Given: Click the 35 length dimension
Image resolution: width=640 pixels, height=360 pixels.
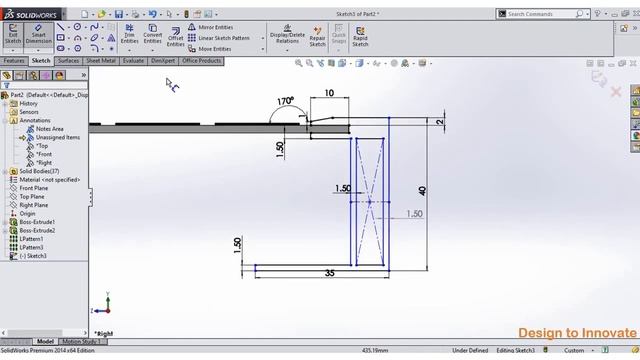Looking at the screenshot, I should (330, 273).
